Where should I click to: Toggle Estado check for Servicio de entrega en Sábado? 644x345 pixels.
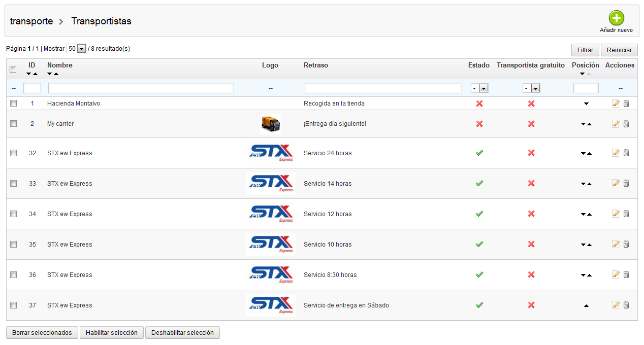coord(479,305)
